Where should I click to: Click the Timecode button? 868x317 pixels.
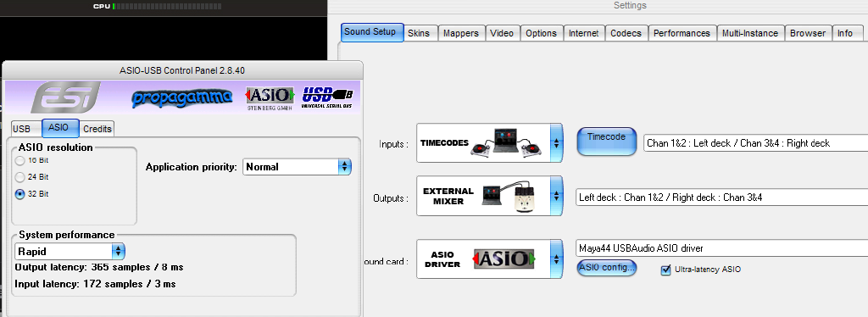click(x=606, y=141)
